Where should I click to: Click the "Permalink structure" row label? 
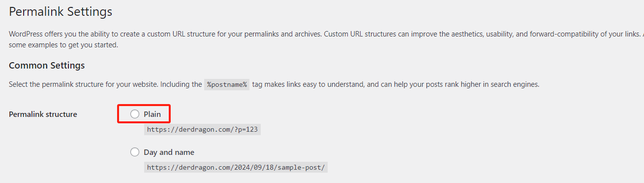[43, 114]
